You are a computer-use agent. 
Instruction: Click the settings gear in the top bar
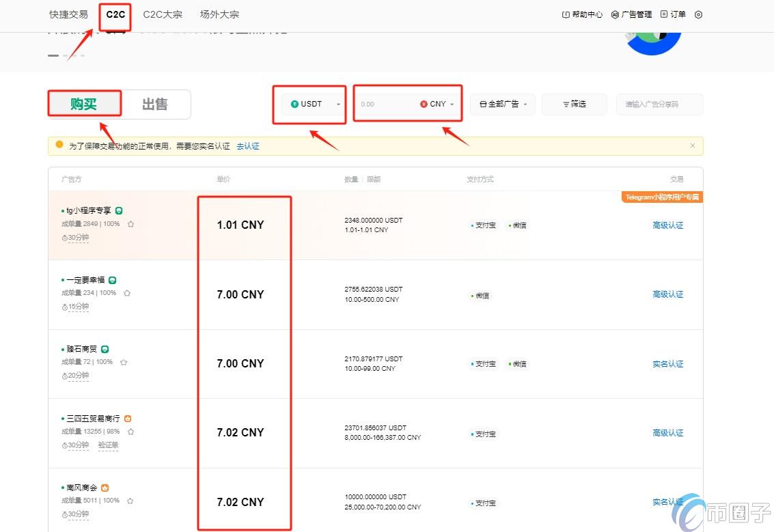(x=698, y=14)
